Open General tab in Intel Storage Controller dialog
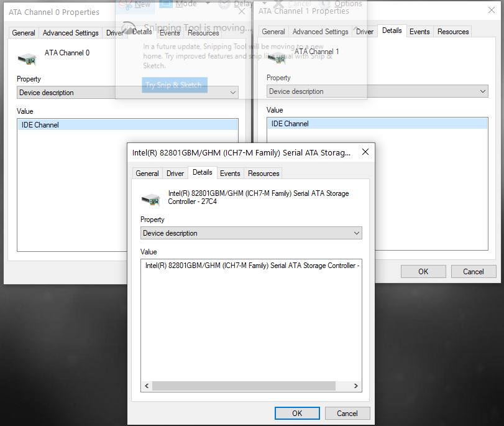Image resolution: width=504 pixels, height=426 pixels. (147, 174)
